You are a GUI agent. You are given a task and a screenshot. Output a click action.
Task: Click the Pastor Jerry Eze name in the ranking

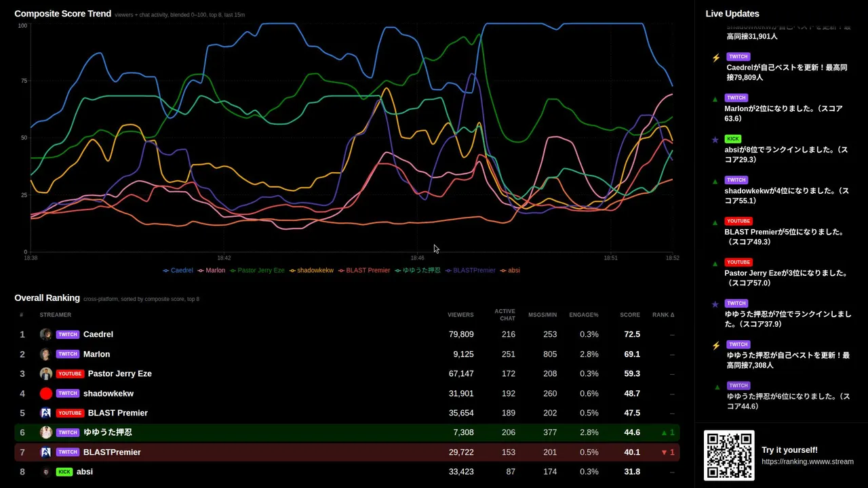pos(120,373)
